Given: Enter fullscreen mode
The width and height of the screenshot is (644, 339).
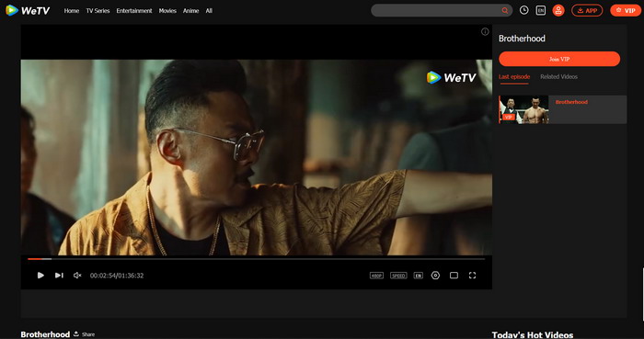Looking at the screenshot, I should [472, 276].
